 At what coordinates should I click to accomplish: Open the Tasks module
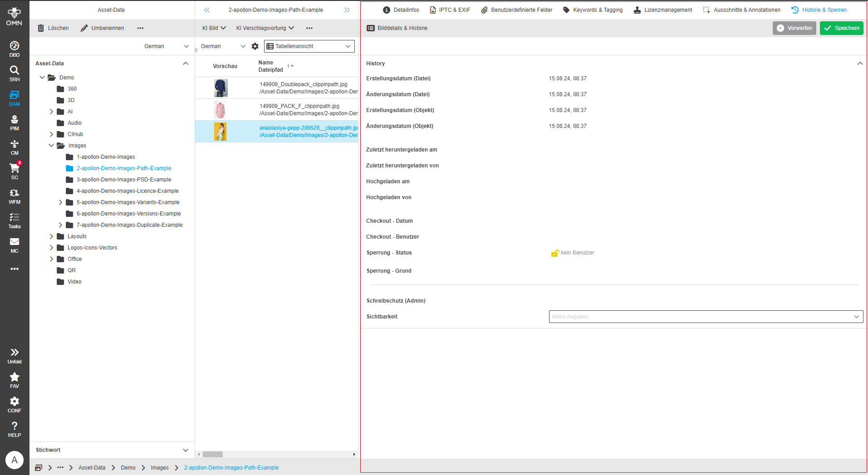15,220
